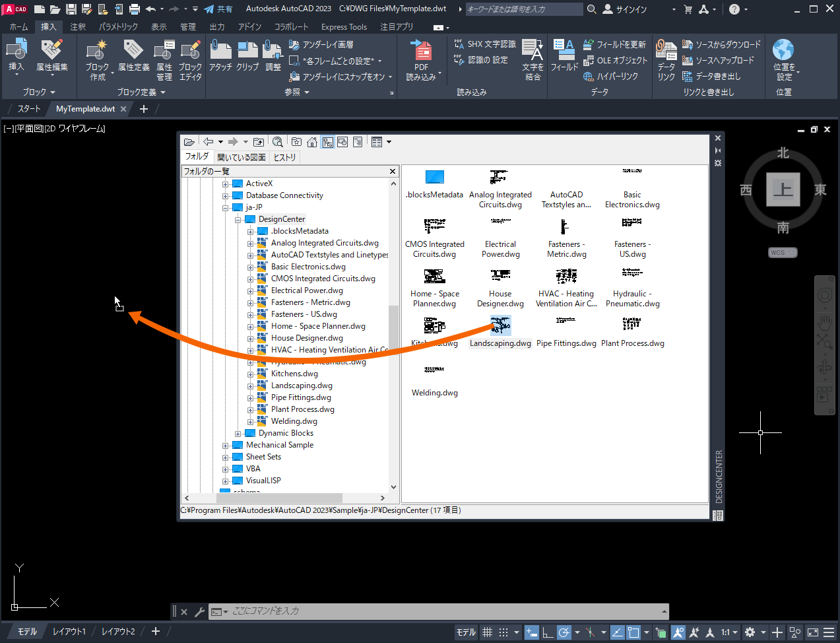Image resolution: width=840 pixels, height=643 pixels.
Task: Select the Landscaping.dwg thumbnail in content pane
Action: (x=500, y=325)
